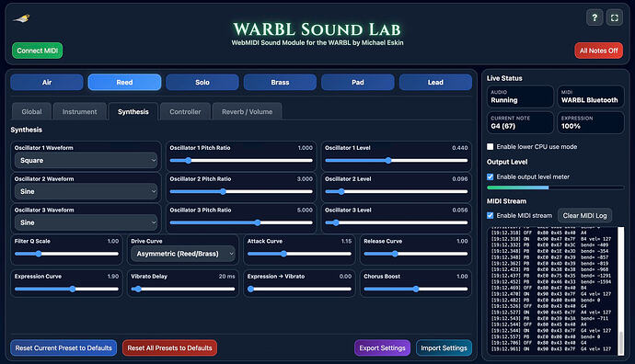This screenshot has width=635, height=364.
Task: Click the Oscillator 1 Pitch Ratio value 1.000
Action: click(305, 148)
